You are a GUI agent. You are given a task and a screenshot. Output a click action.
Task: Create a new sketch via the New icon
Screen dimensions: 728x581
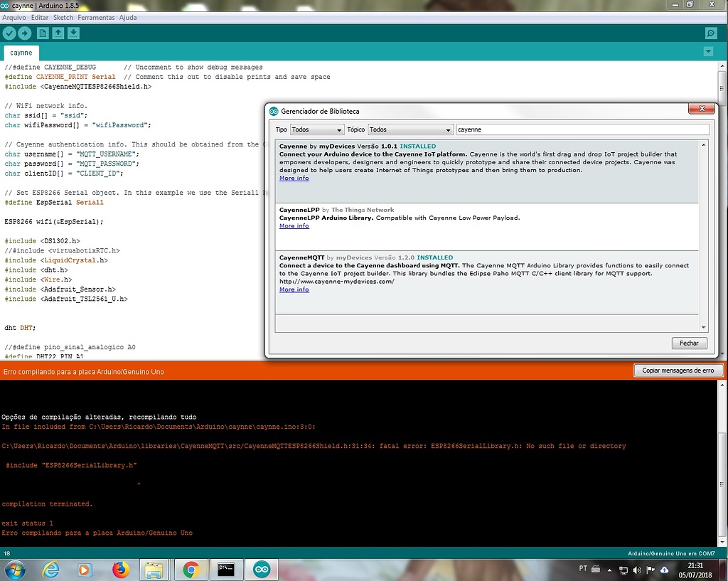(43, 32)
